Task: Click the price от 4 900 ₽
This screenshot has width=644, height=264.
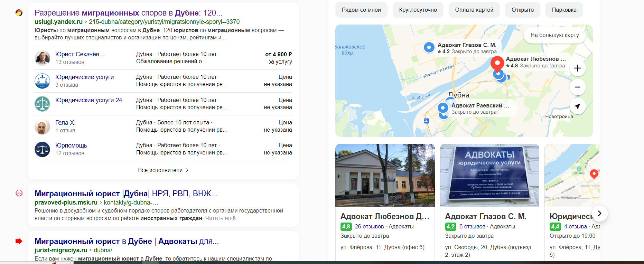Action: pos(278,54)
